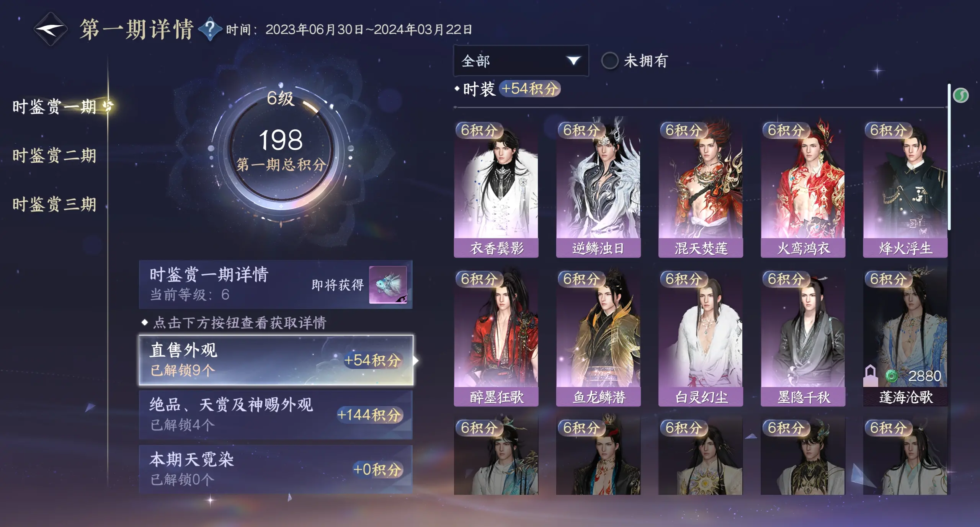Image resolution: width=980 pixels, height=527 pixels.
Task: Open the 全部 category dropdown
Action: (521, 61)
